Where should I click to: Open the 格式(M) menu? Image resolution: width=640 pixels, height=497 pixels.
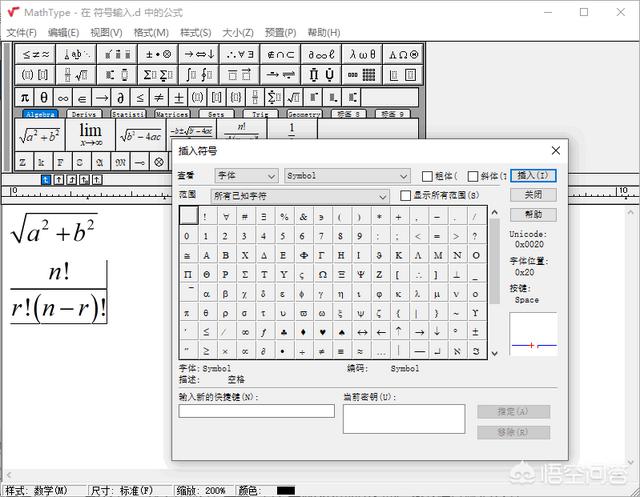tap(151, 33)
